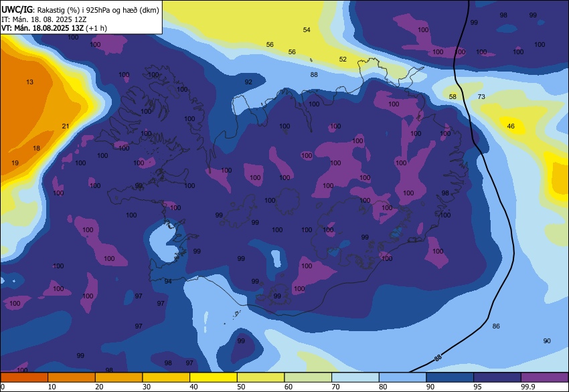Click the humidity value 92 on the map

click(248, 82)
